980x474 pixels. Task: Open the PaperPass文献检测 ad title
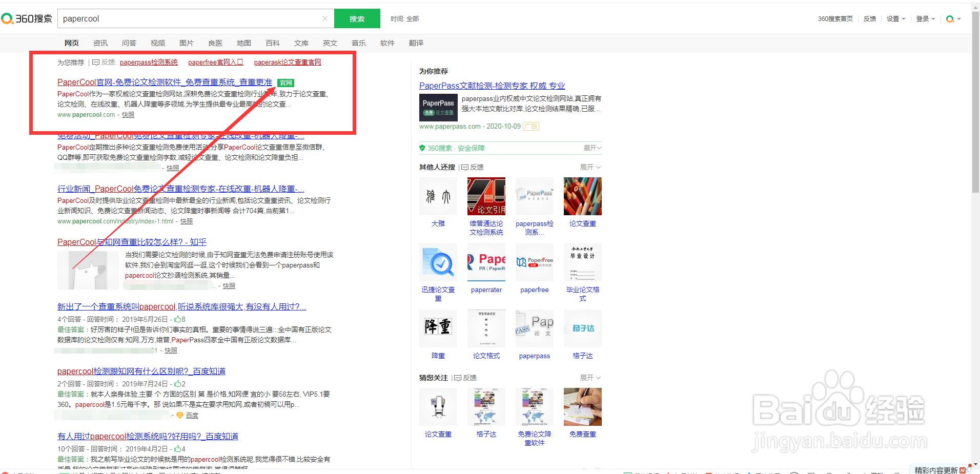492,86
